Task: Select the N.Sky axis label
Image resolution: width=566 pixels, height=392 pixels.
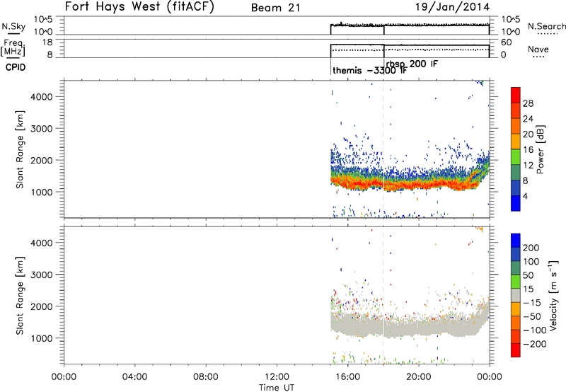Action: click(13, 26)
